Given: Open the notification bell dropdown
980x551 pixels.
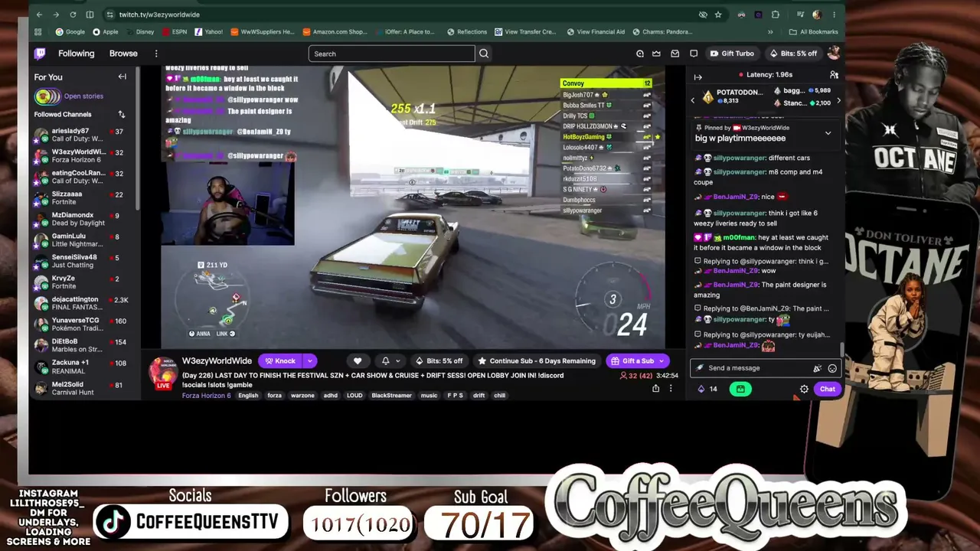Looking at the screenshot, I should tap(390, 361).
